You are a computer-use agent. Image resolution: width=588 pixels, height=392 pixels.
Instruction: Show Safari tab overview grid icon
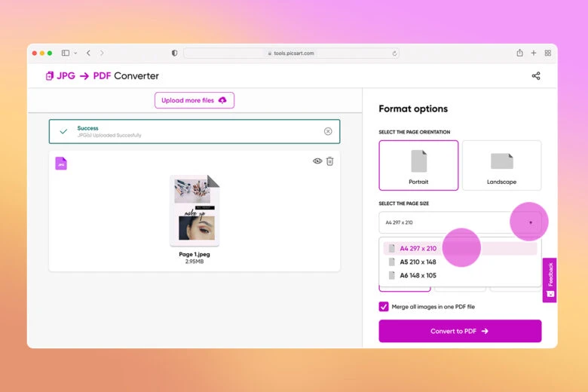(x=548, y=53)
